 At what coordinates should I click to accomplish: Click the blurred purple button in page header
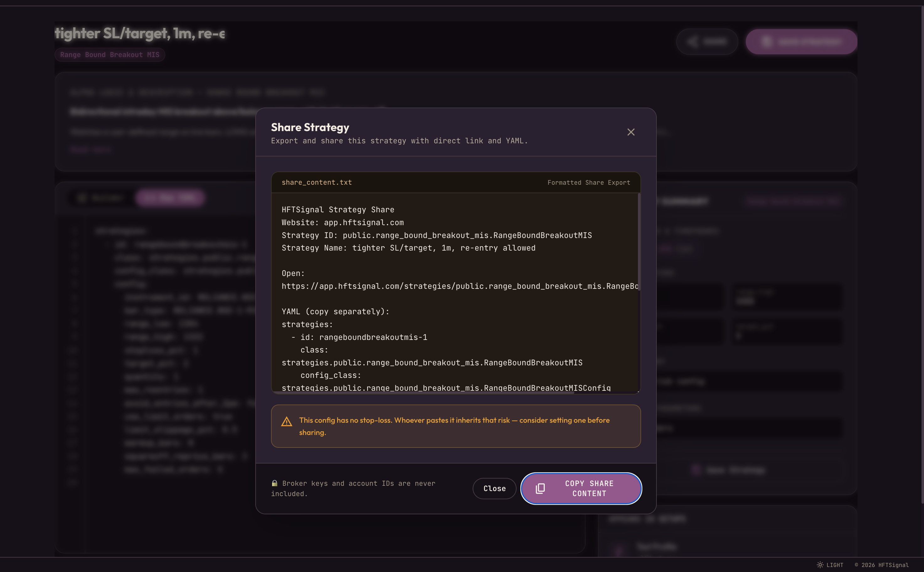coord(801,42)
